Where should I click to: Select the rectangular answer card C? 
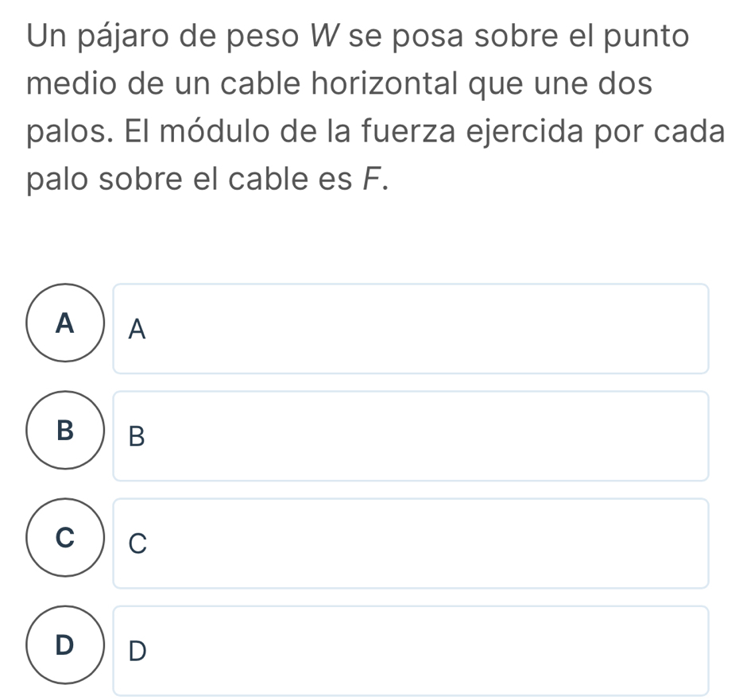point(411,543)
